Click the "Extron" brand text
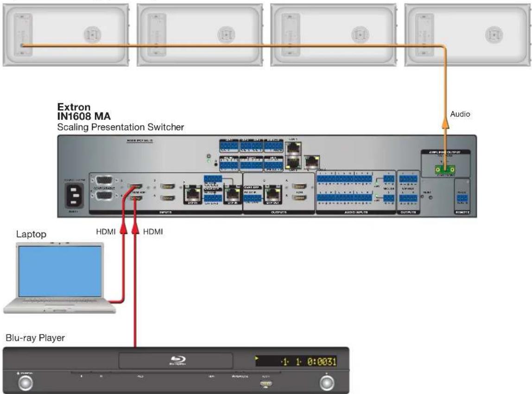 tap(74, 107)
